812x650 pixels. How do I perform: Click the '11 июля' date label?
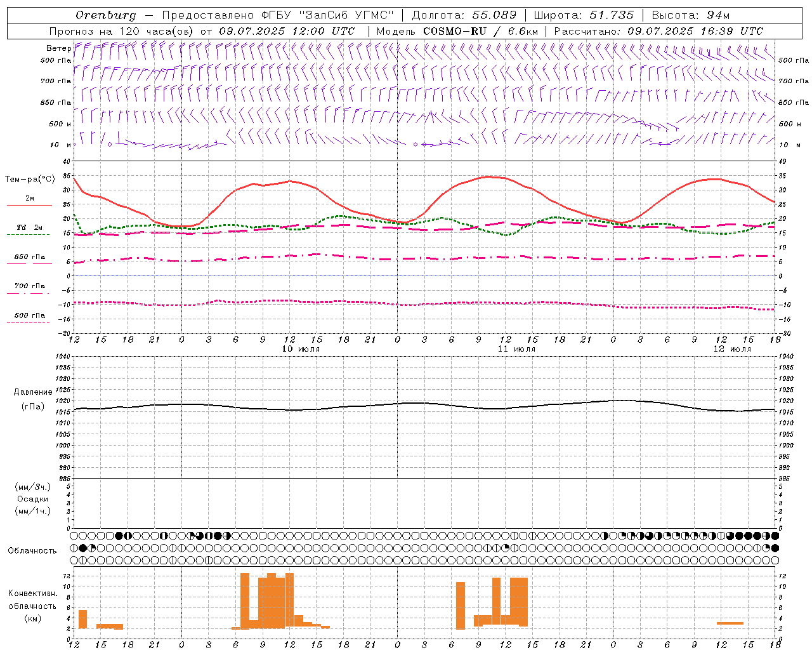pyautogui.click(x=516, y=349)
